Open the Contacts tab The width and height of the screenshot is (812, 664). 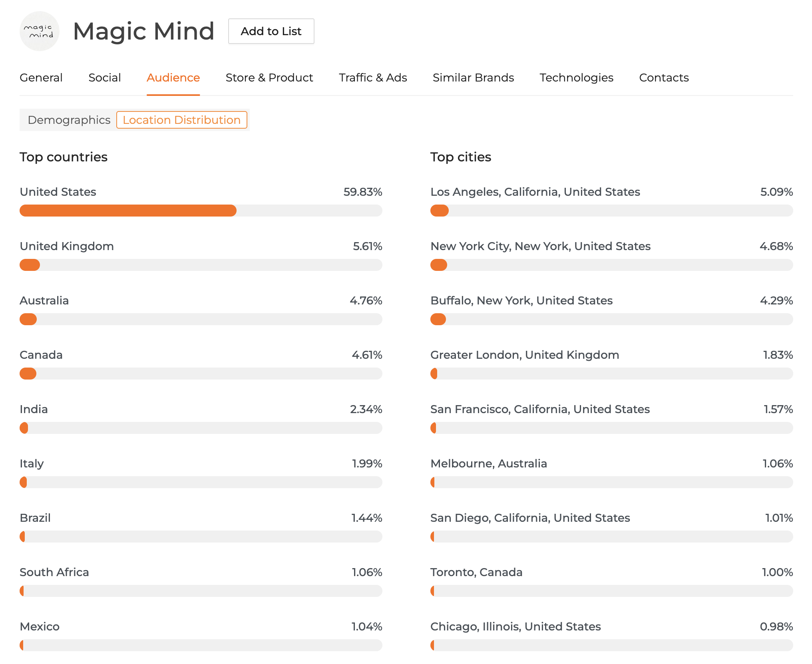[664, 78]
